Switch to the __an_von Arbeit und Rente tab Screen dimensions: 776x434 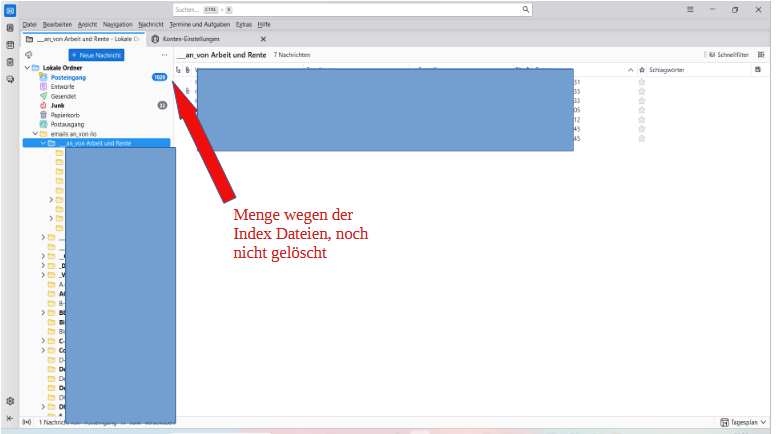[x=84, y=39]
